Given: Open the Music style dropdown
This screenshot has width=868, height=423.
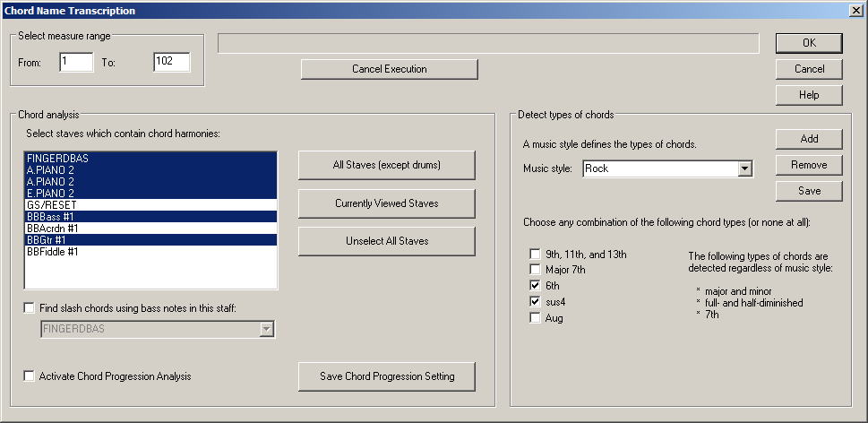Looking at the screenshot, I should 743,168.
